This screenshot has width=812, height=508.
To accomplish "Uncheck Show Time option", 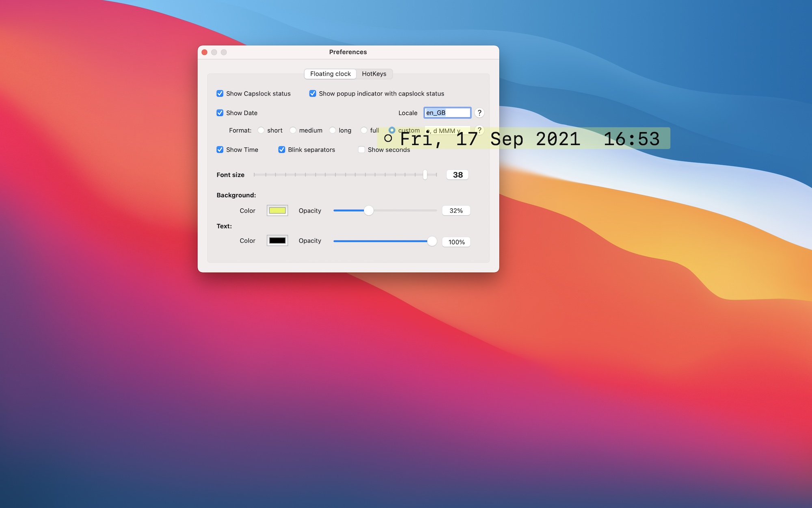I will [x=220, y=150].
